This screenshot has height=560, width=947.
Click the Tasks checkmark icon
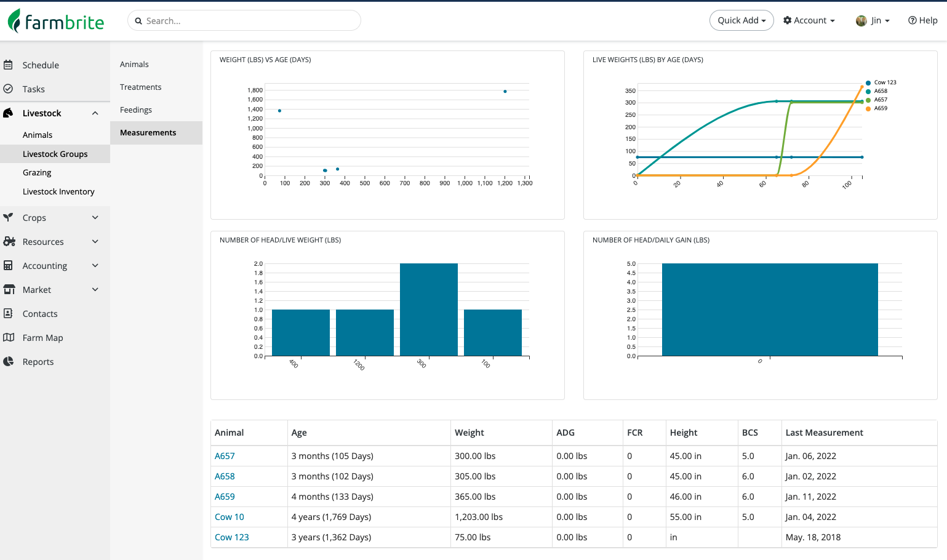8,89
